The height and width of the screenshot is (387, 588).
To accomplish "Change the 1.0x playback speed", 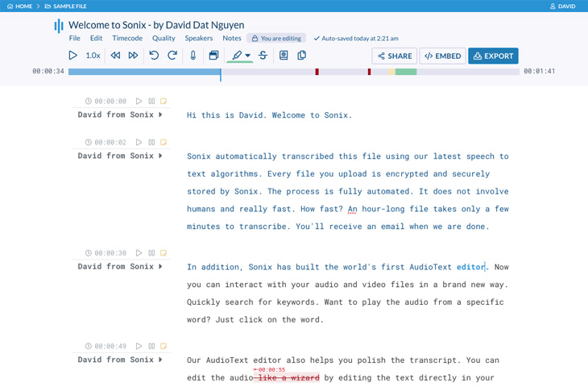I will [93, 56].
